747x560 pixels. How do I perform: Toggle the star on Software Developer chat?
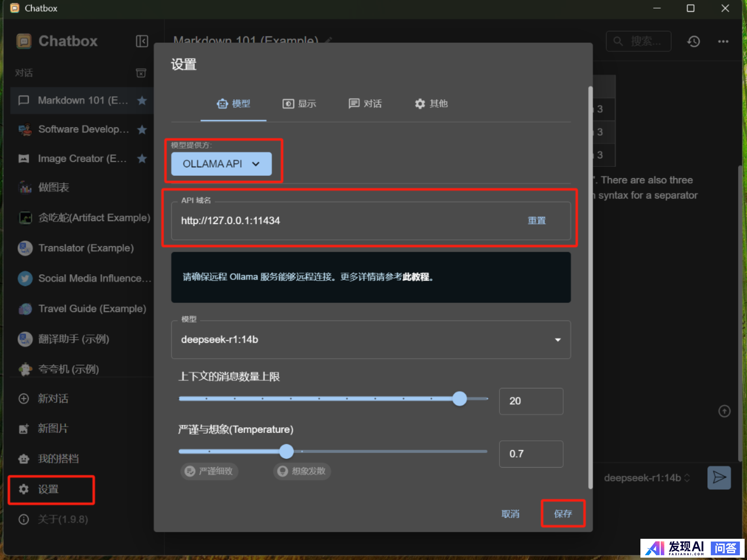pyautogui.click(x=142, y=130)
